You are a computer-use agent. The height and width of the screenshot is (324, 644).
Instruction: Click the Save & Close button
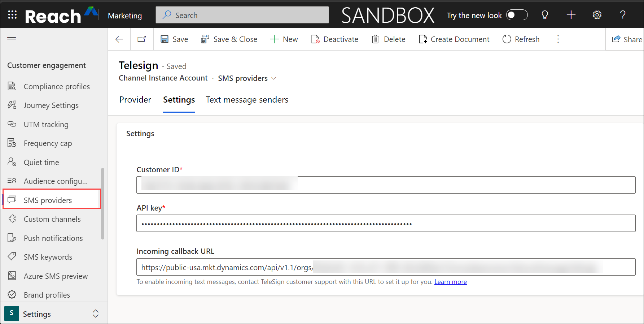click(229, 39)
